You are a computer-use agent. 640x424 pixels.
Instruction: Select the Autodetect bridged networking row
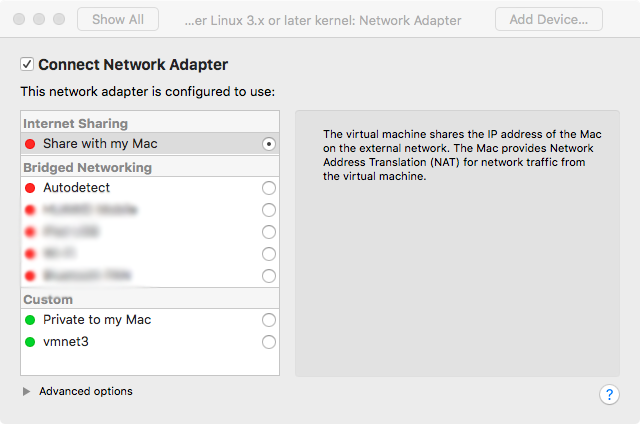click(140, 188)
